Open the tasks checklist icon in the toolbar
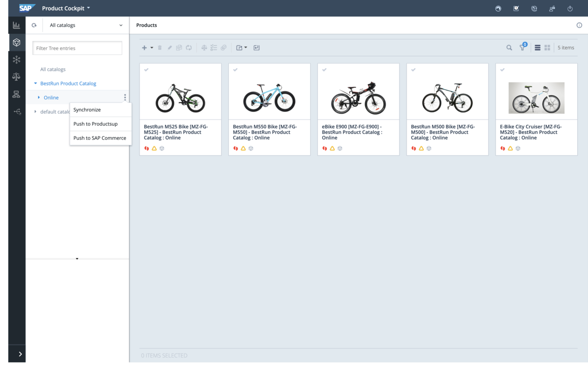This screenshot has height=372, width=588. [x=213, y=48]
